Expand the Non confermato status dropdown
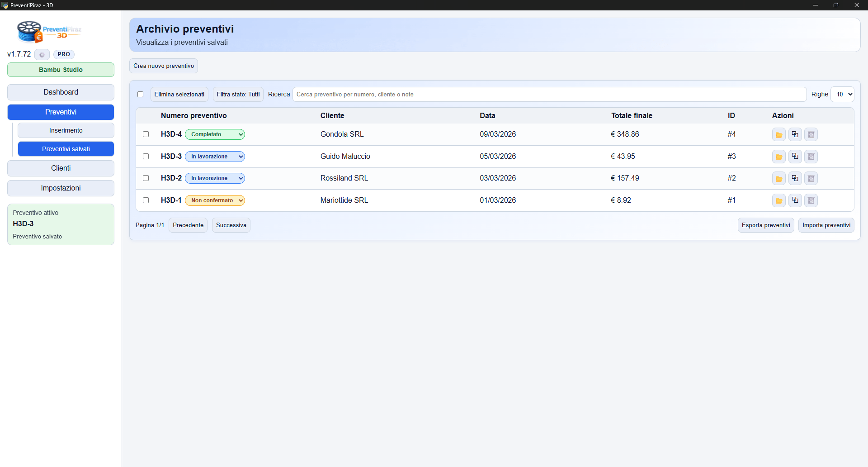 (x=215, y=200)
